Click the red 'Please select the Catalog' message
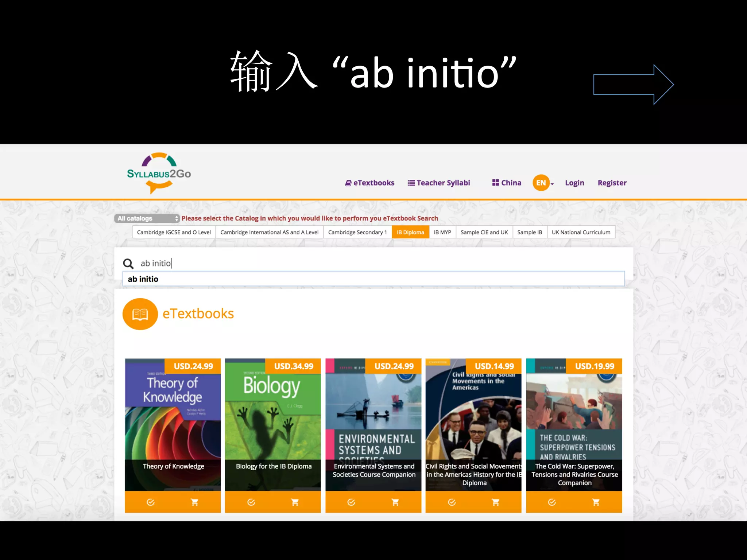Image resolution: width=747 pixels, height=560 pixels. click(x=310, y=218)
